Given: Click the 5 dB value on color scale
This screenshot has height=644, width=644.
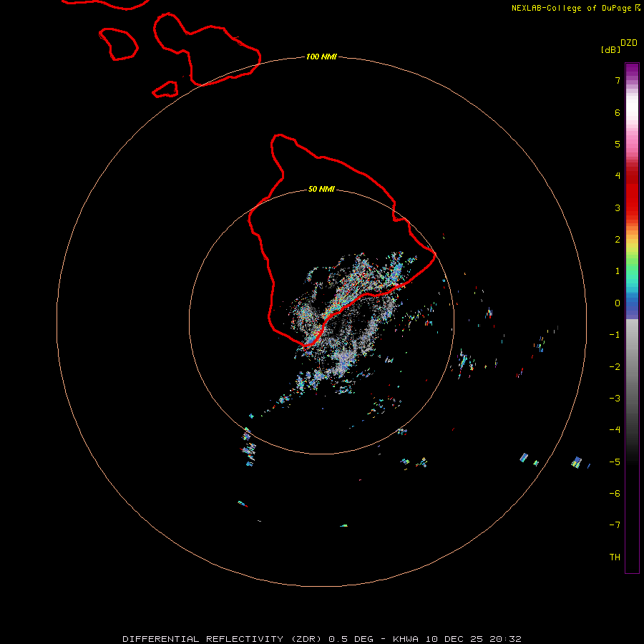Looking at the screenshot, I should (x=618, y=144).
